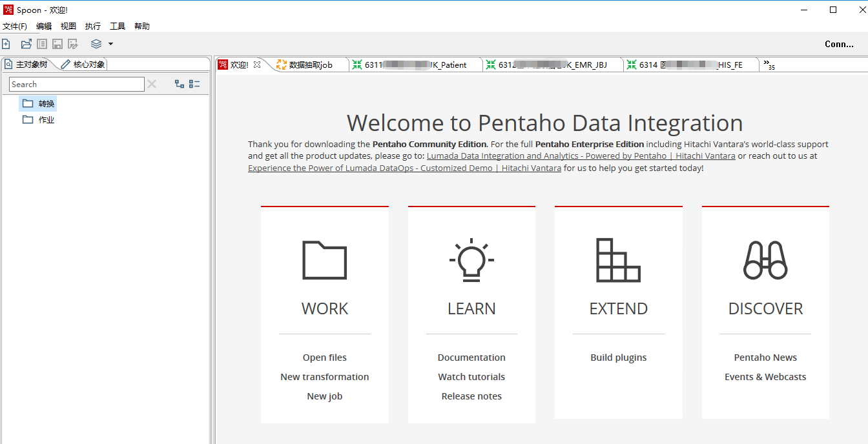Click the Connect button at toolbar right
868x444 pixels.
pos(839,44)
